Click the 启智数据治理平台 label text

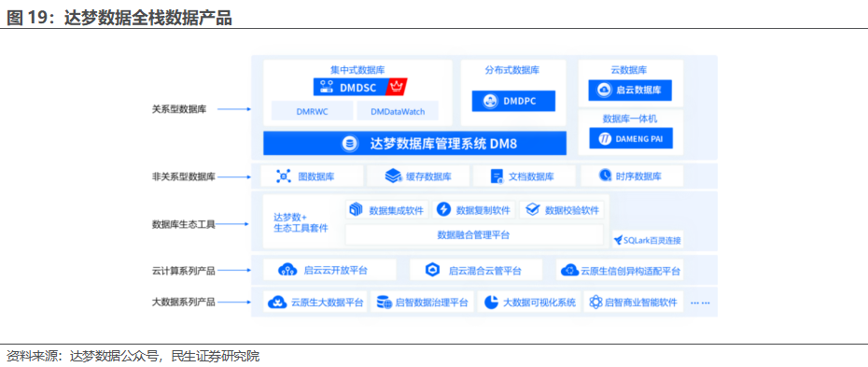[x=432, y=303]
